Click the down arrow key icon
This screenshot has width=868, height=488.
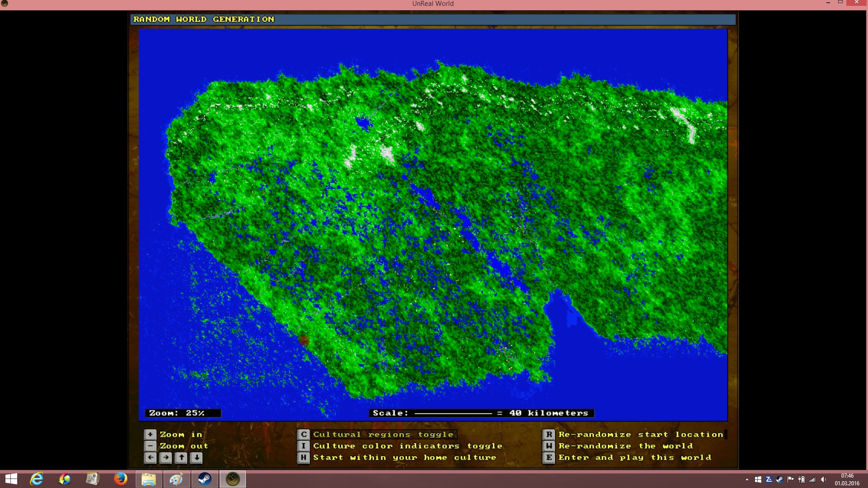pyautogui.click(x=197, y=458)
